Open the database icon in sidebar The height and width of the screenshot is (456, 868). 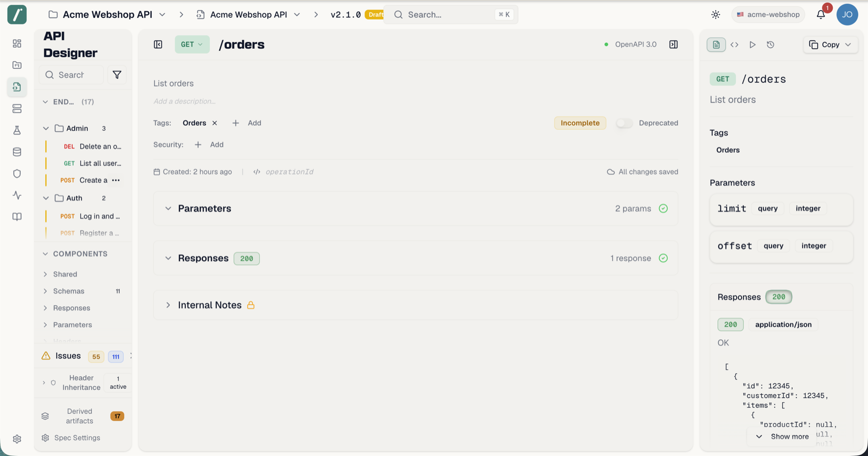17,152
